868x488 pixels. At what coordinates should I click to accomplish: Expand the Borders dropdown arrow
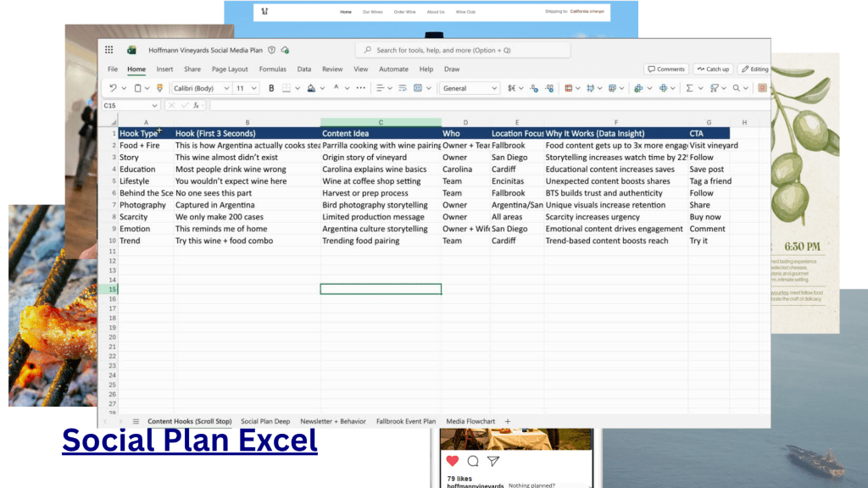tap(298, 88)
